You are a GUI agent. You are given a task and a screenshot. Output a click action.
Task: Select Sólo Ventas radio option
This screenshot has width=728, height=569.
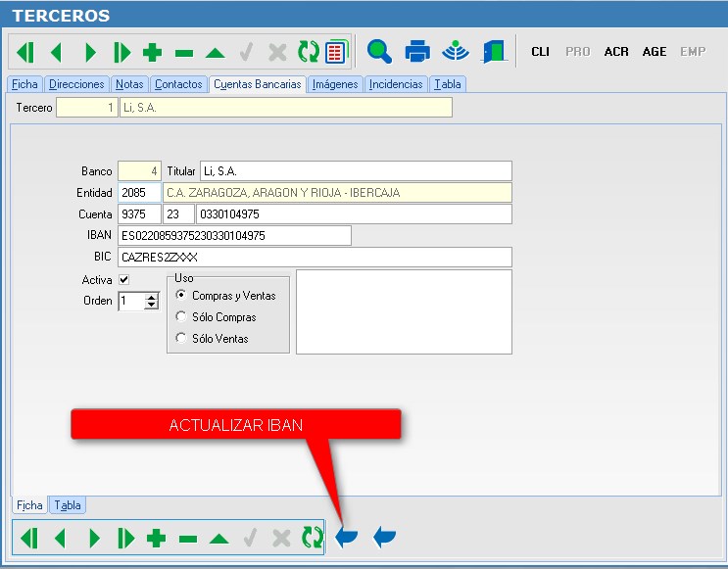click(x=181, y=338)
